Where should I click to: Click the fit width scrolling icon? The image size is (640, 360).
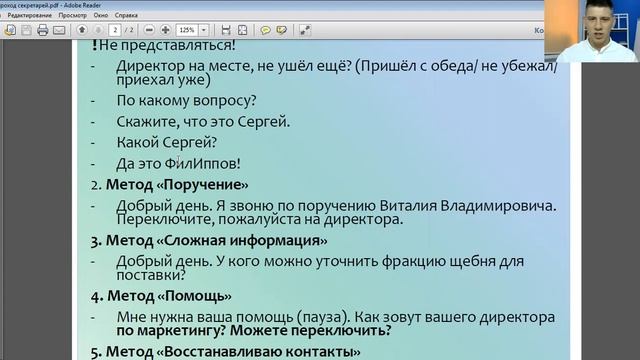(226, 30)
